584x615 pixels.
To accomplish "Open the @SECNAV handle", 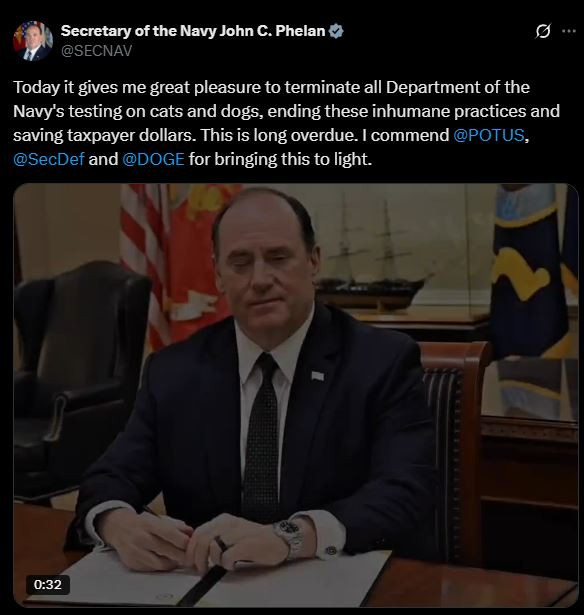I will [96, 51].
